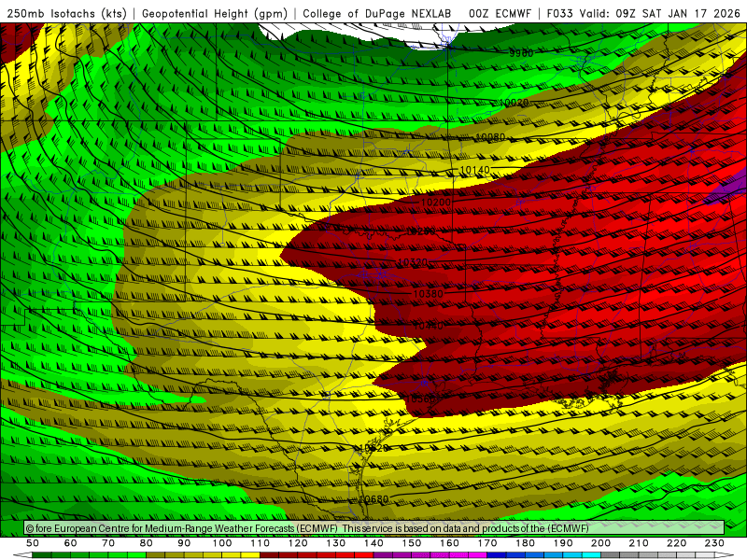Click the 210 value on the color scale

click(639, 543)
